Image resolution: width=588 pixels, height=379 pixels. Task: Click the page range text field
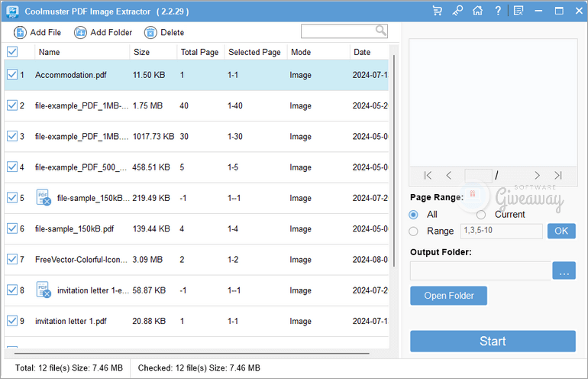[501, 231]
